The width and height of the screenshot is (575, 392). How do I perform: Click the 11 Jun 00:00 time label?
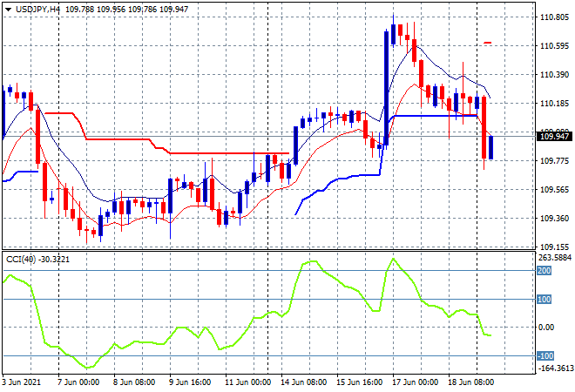coord(248,382)
